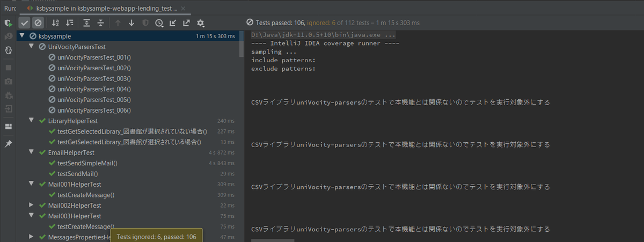Click the exit arrow icon in left strip
Screen dimensions: 644x242
pos(8,109)
